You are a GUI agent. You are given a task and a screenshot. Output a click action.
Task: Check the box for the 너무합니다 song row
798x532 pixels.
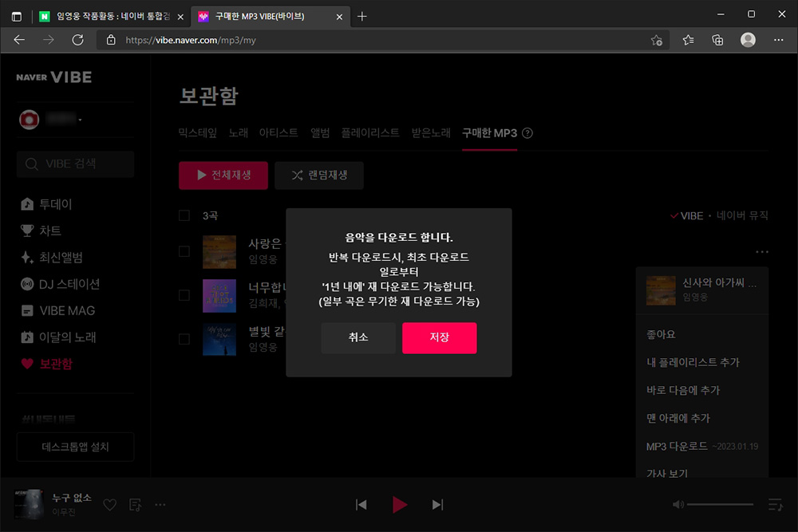point(184,295)
